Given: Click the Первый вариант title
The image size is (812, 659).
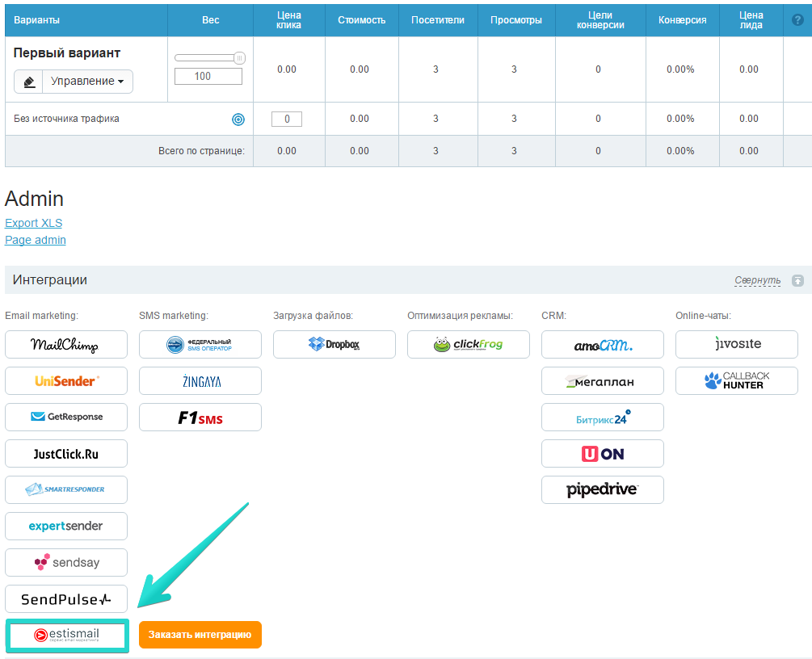Looking at the screenshot, I should pyautogui.click(x=67, y=52).
